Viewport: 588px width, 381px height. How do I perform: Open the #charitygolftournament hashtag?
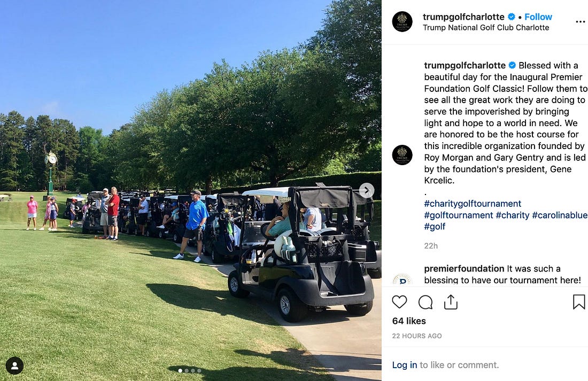473,204
